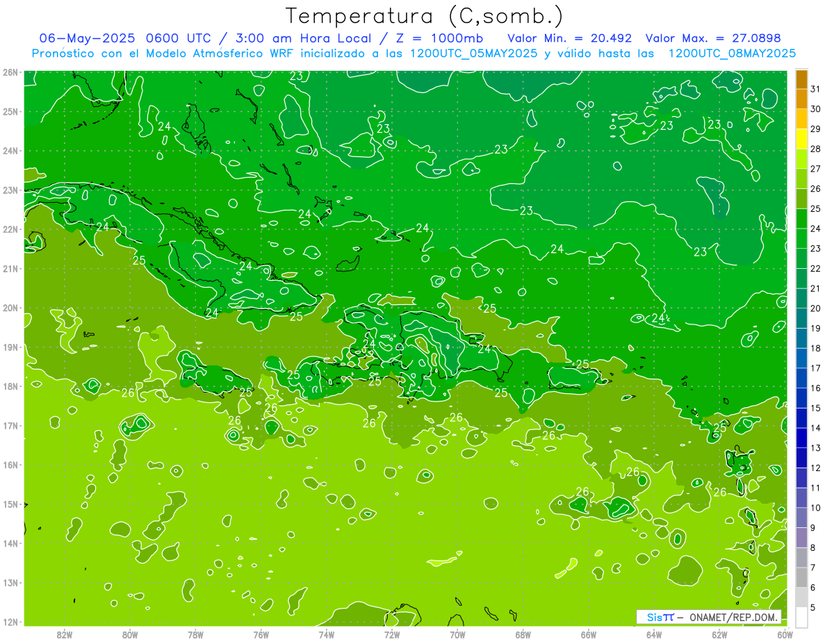Click the "24N" latitude axis label
834x644 pixels.
coord(10,151)
